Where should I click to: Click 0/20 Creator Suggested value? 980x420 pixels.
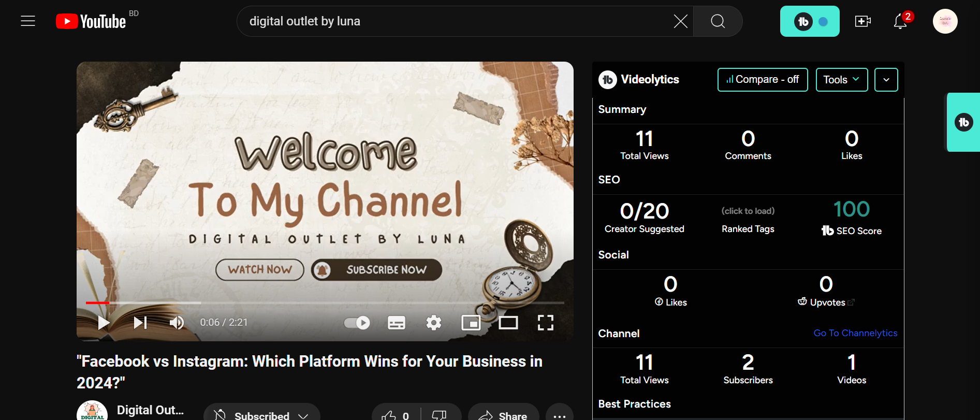pyautogui.click(x=645, y=211)
